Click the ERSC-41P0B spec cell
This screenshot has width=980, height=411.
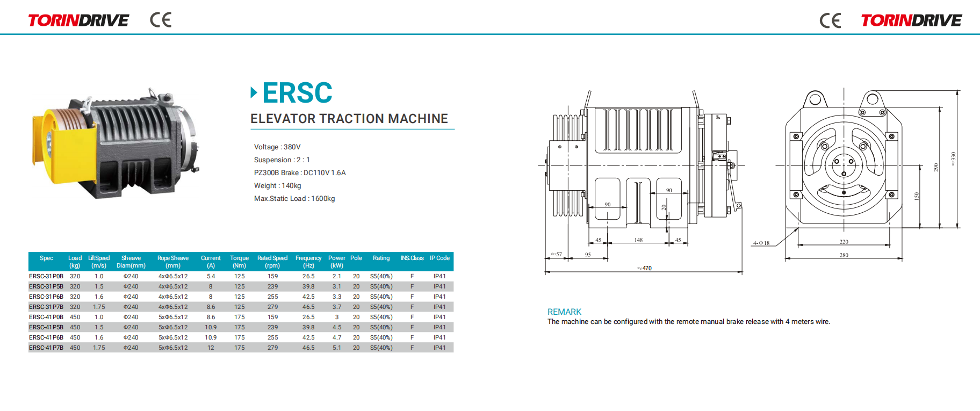click(x=46, y=318)
